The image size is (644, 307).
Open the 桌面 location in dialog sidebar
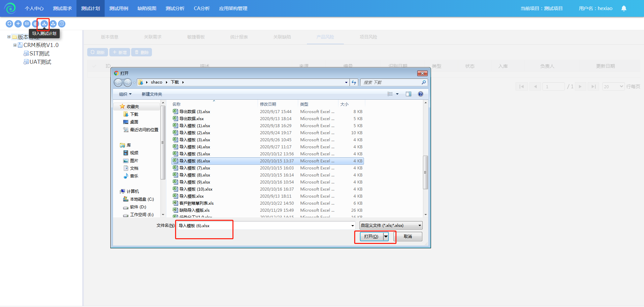coord(134,122)
